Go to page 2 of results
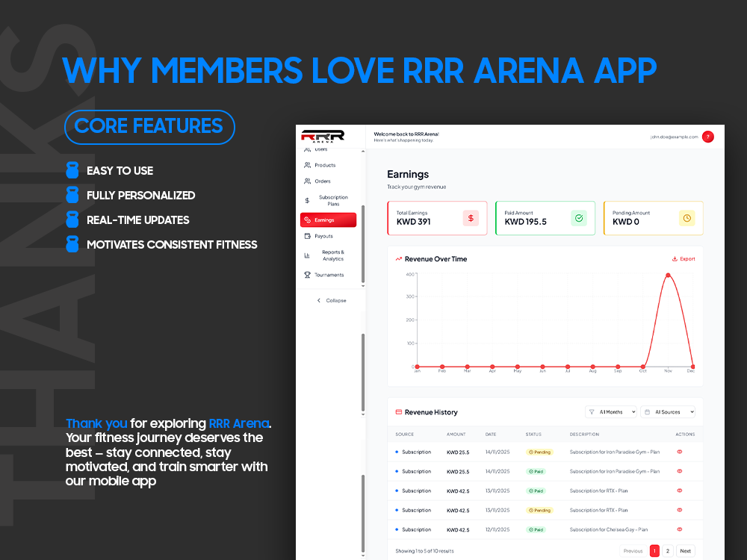Image resolution: width=747 pixels, height=560 pixels. coord(668,551)
